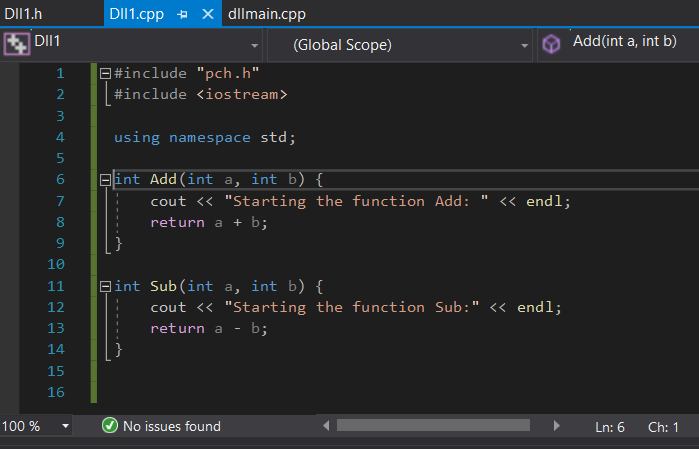The width and height of the screenshot is (699, 449).
Task: Pin the Dll1.cpp tab using pin icon
Action: click(183, 15)
